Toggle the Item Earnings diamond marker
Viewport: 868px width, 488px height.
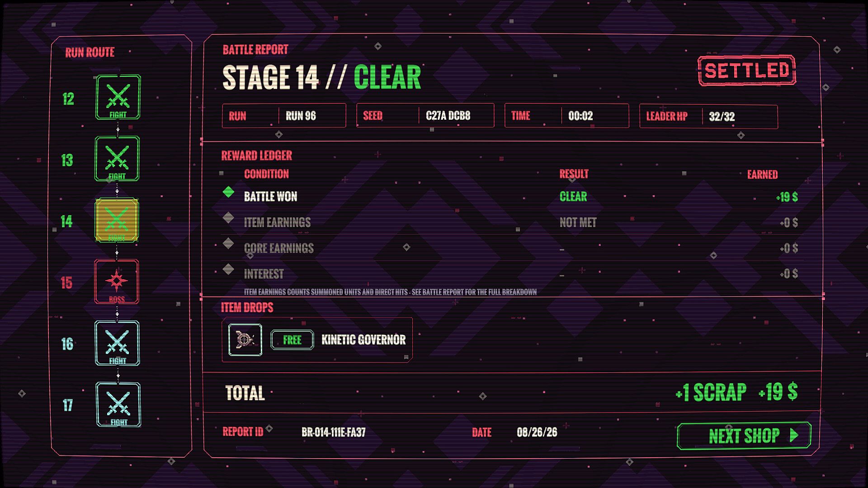point(228,218)
